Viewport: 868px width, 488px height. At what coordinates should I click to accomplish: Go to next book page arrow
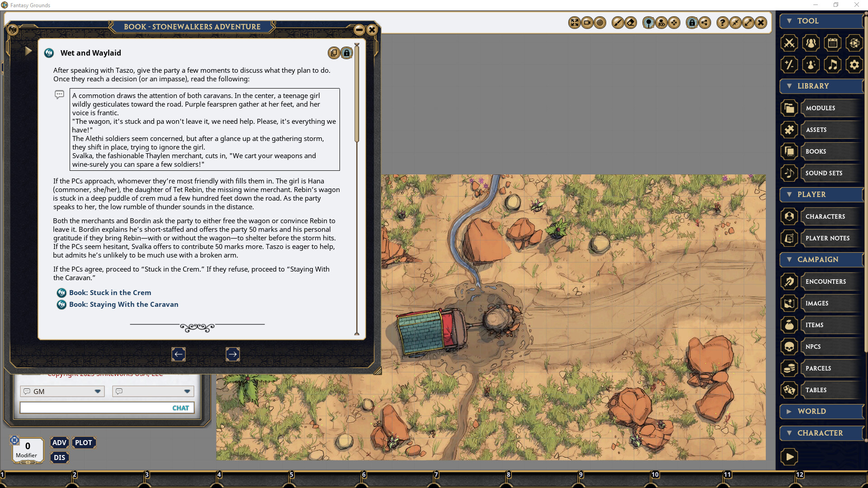(x=232, y=354)
